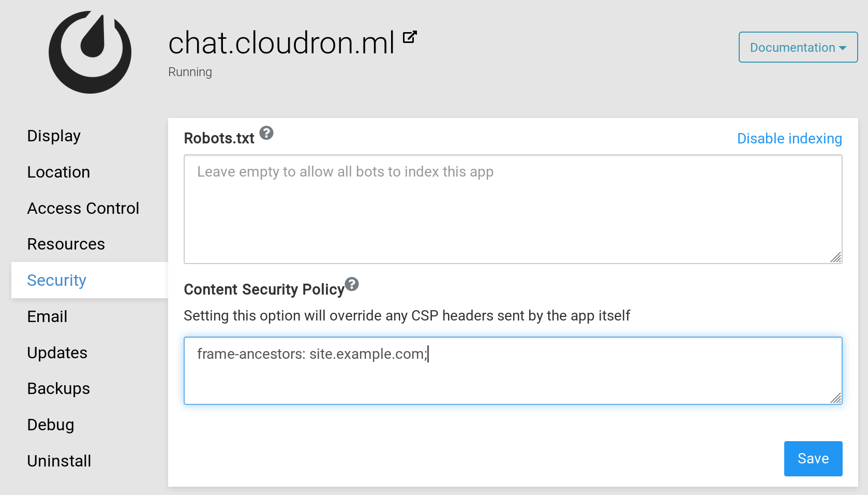Click the Robots.txt textarea resize handle

pos(835,257)
